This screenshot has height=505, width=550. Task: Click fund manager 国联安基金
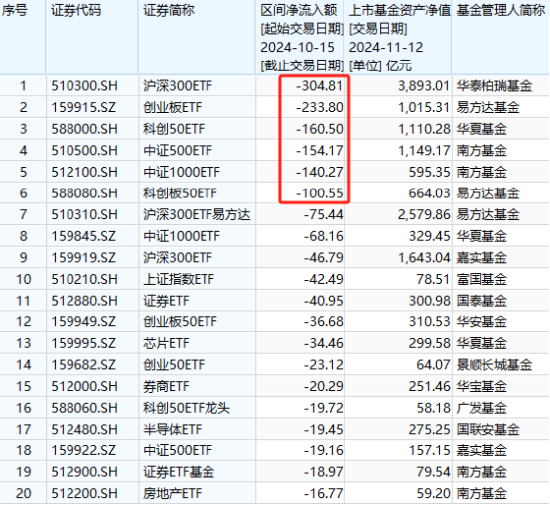[488, 430]
